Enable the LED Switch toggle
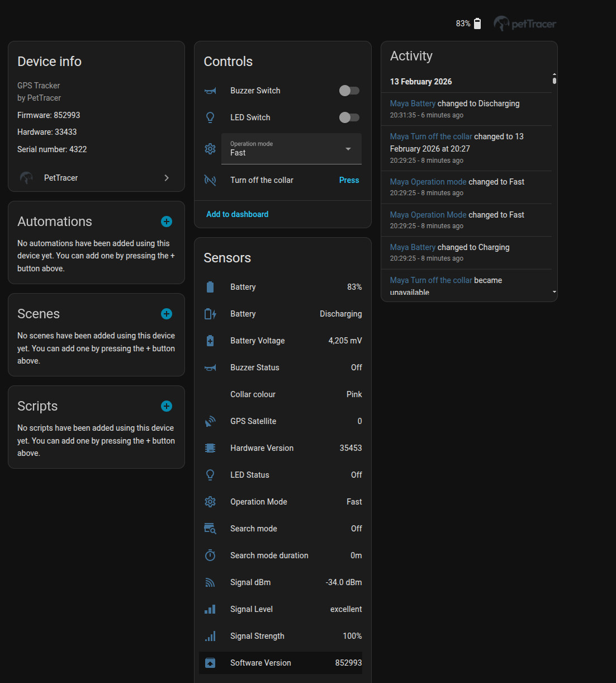Image resolution: width=616 pixels, height=683 pixels. click(x=349, y=117)
